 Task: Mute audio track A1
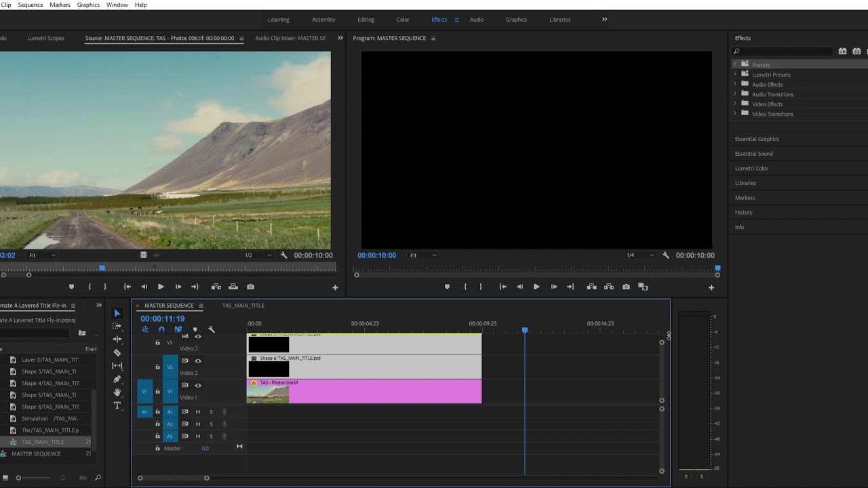point(198,411)
